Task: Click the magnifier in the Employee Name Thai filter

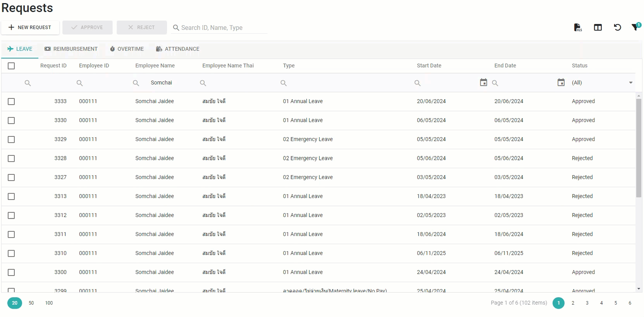Action: click(x=203, y=83)
